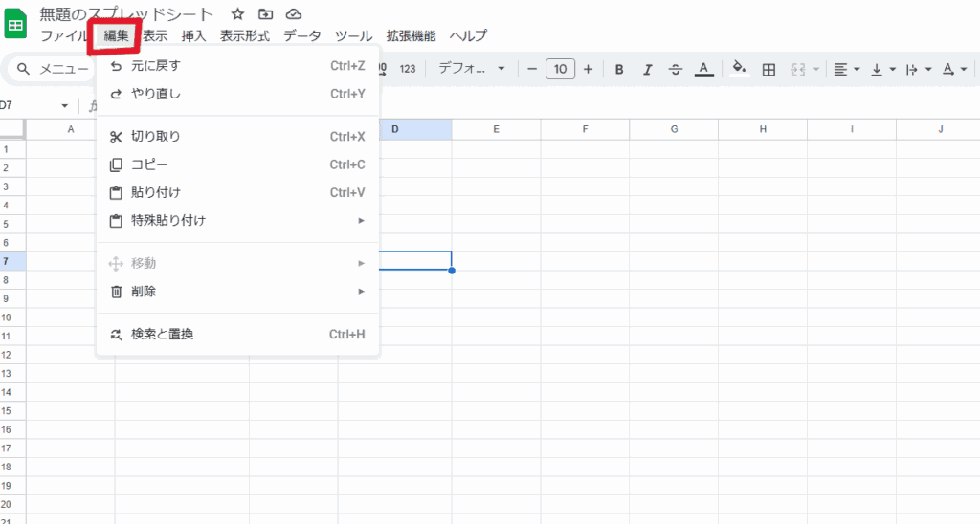Click the paste clipboard icon beside 貼り付け
980x524 pixels.
tap(116, 193)
